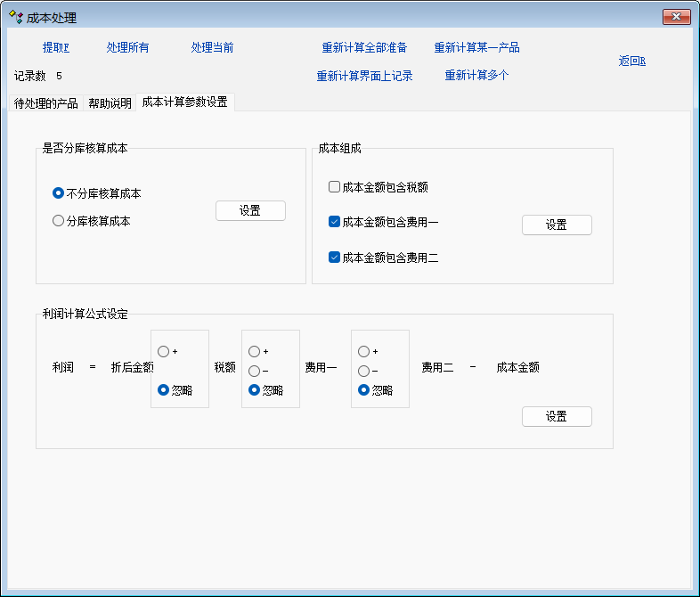
Task: Click 重新计算全部准备 link
Action: [364, 48]
